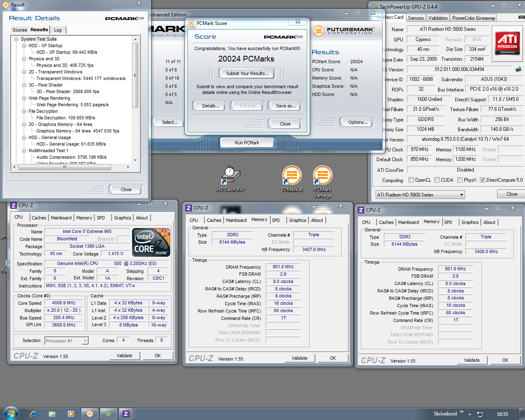Click GPU-Z camera screenshot icon
Viewport: 525px width, 420px height.
click(x=521, y=18)
